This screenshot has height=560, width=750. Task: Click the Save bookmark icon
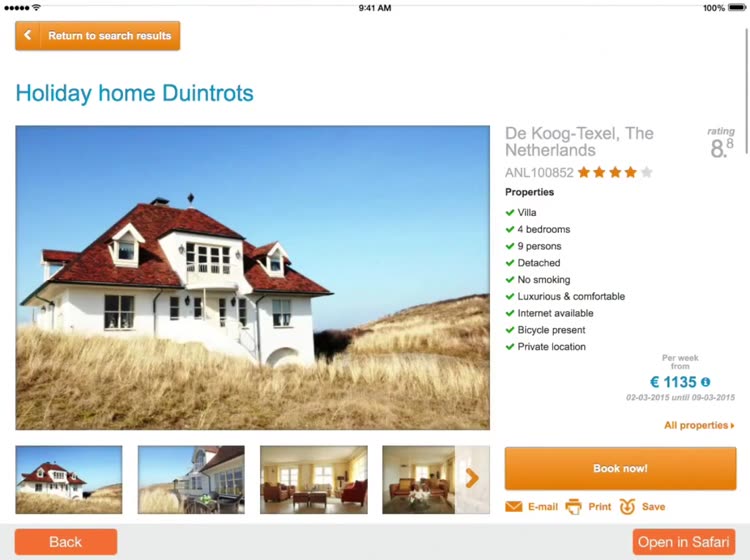pos(627,506)
